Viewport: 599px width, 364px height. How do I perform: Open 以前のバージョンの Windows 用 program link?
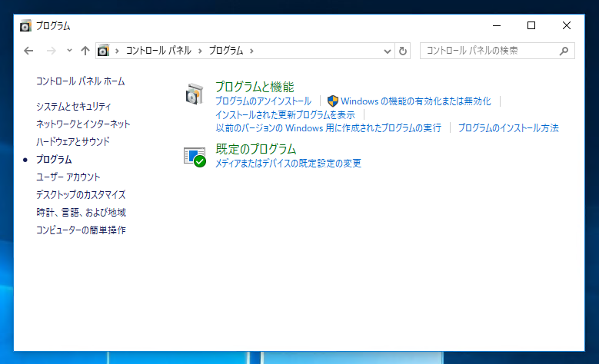[x=328, y=127]
